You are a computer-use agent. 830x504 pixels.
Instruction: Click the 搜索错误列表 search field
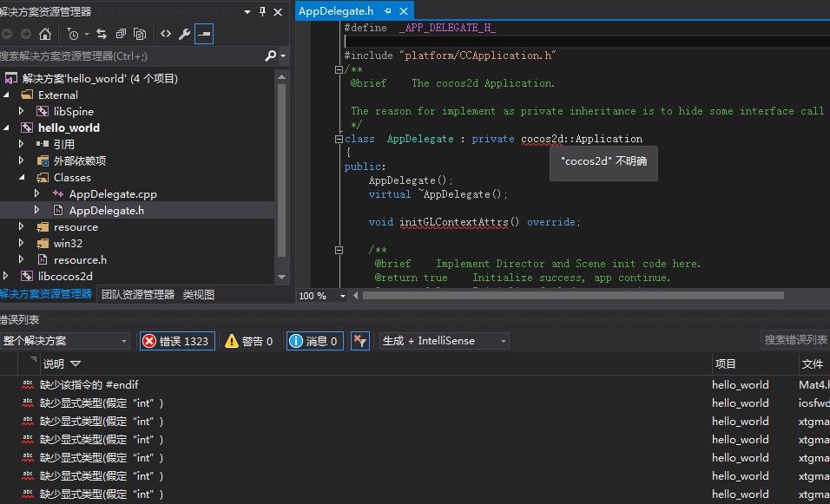795,340
